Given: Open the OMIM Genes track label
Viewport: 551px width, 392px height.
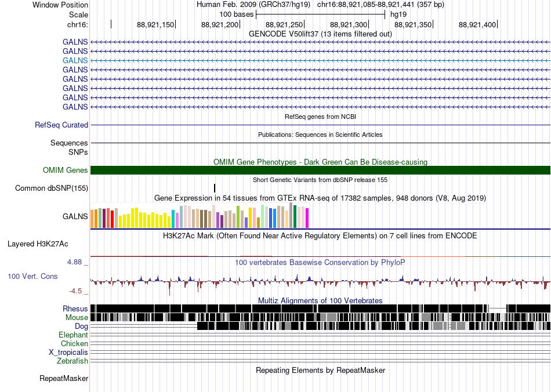Looking at the screenshot, I should tap(66, 170).
